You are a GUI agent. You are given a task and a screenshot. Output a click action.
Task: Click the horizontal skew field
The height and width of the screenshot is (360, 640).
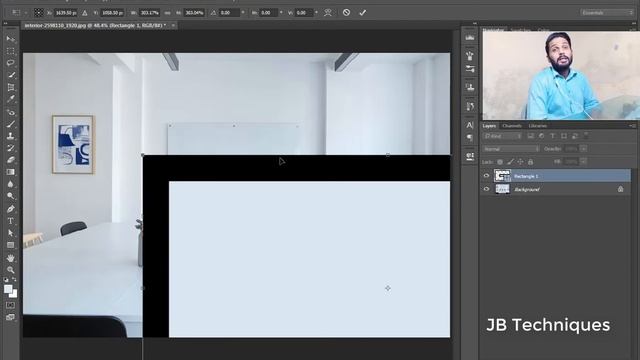click(268, 13)
